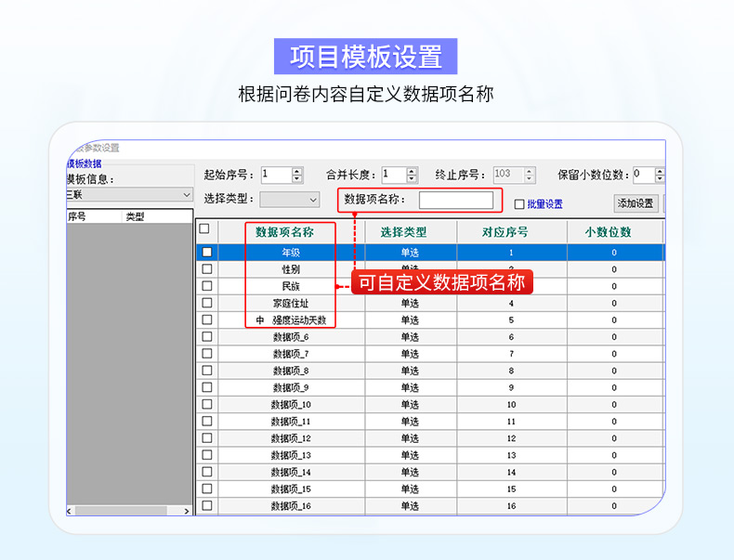Click left panel scrollbar left arrow

[69, 511]
